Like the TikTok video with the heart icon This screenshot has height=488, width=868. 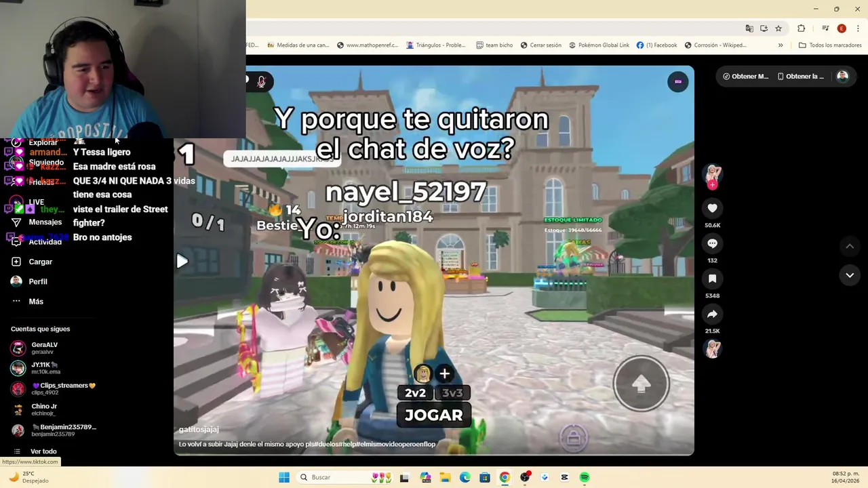(x=712, y=208)
